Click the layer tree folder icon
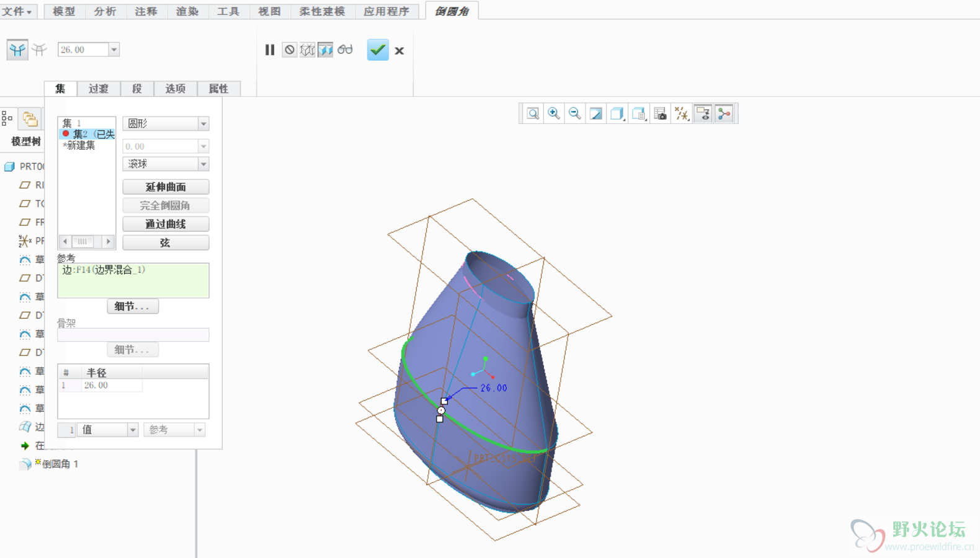The height and width of the screenshot is (558, 980). point(29,118)
